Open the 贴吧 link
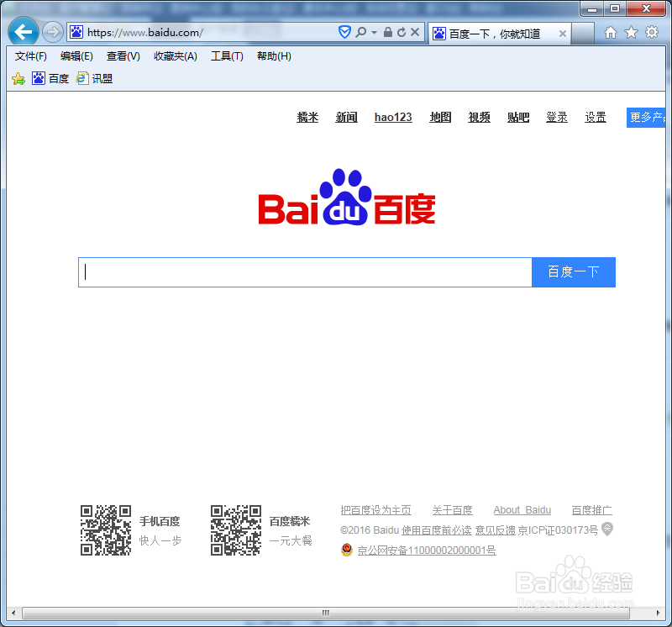This screenshot has height=627, width=672. pyautogui.click(x=518, y=117)
